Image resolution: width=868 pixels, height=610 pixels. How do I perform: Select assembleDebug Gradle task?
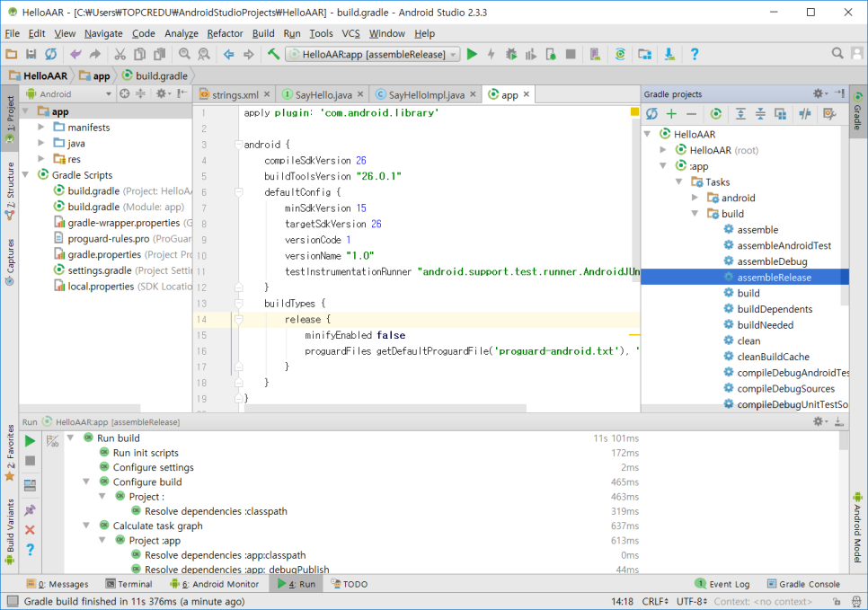[772, 261]
